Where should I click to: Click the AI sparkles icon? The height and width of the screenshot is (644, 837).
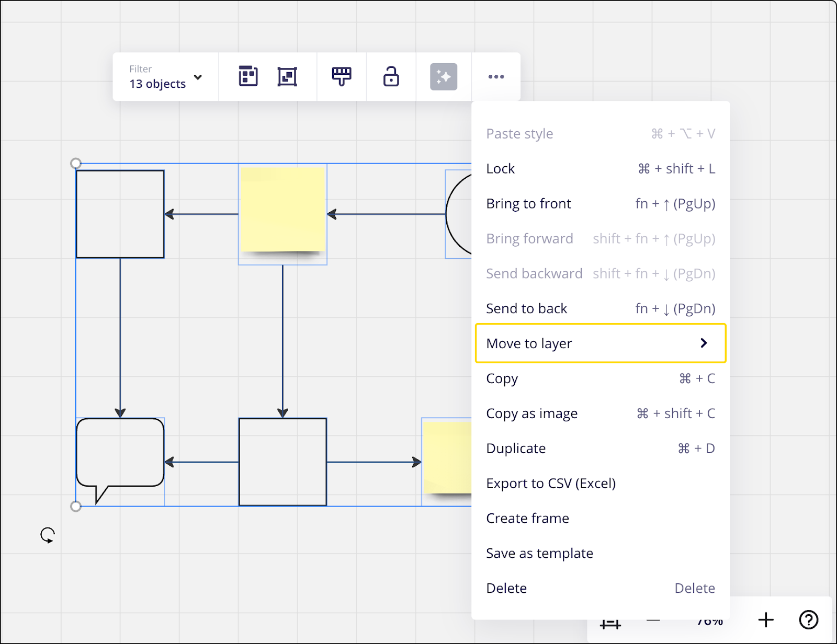coord(444,76)
